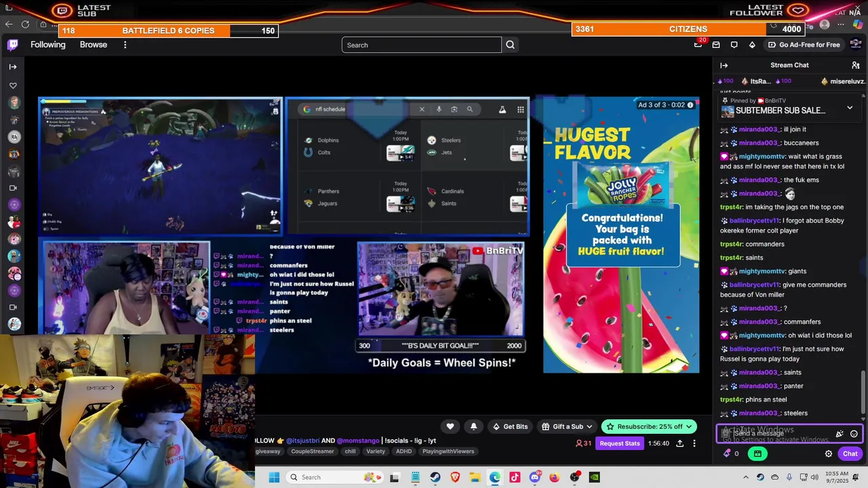The image size is (868, 488).
Task: Select the chill tag
Action: (x=350, y=451)
